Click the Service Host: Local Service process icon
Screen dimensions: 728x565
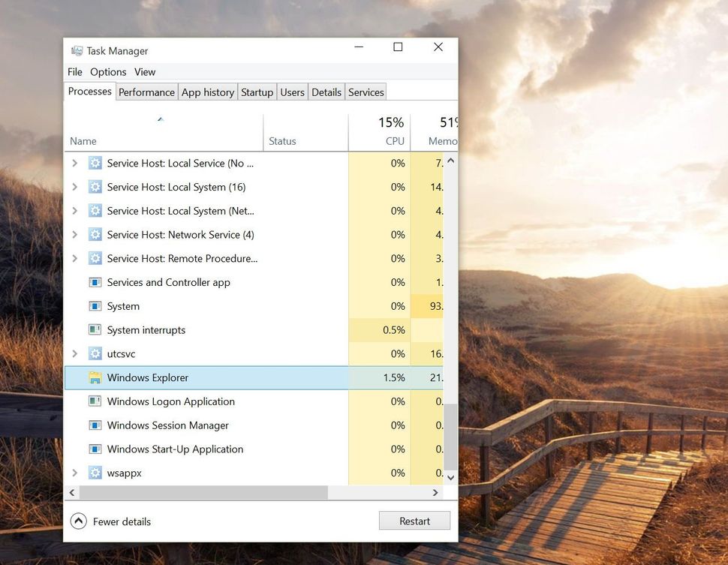pyautogui.click(x=95, y=163)
